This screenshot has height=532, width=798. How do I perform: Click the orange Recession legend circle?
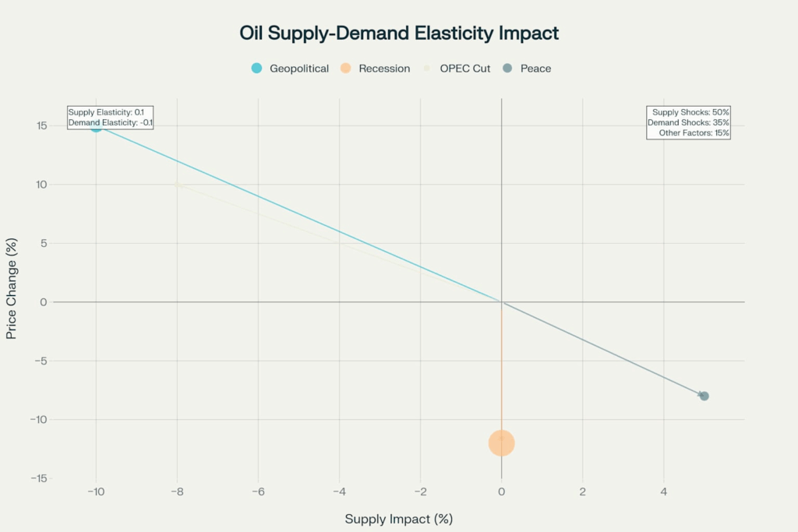pyautogui.click(x=345, y=69)
